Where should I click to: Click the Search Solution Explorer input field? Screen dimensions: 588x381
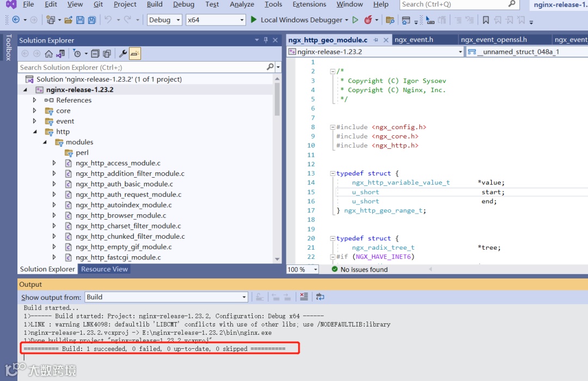143,67
